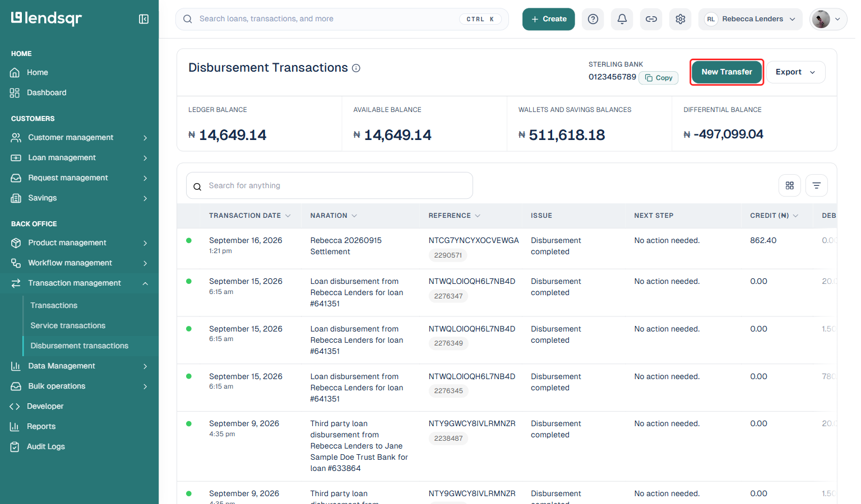Click the Product management box icon
The height and width of the screenshot is (504, 861).
click(16, 243)
